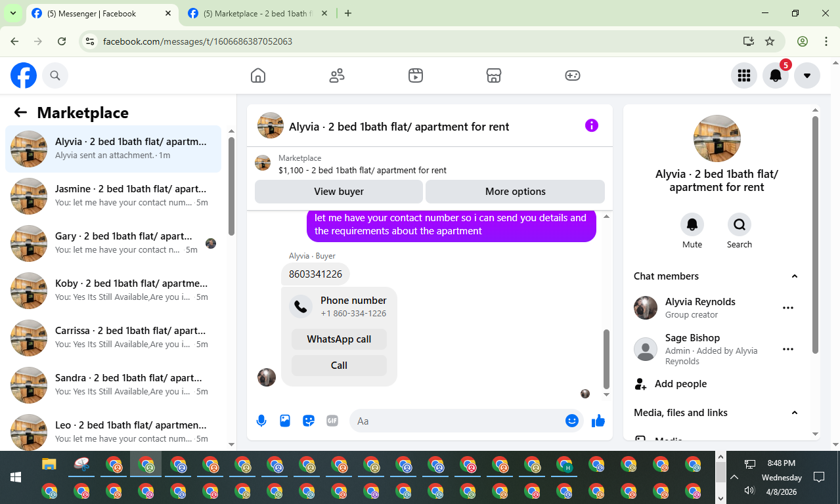Click the More options button

pos(516,192)
